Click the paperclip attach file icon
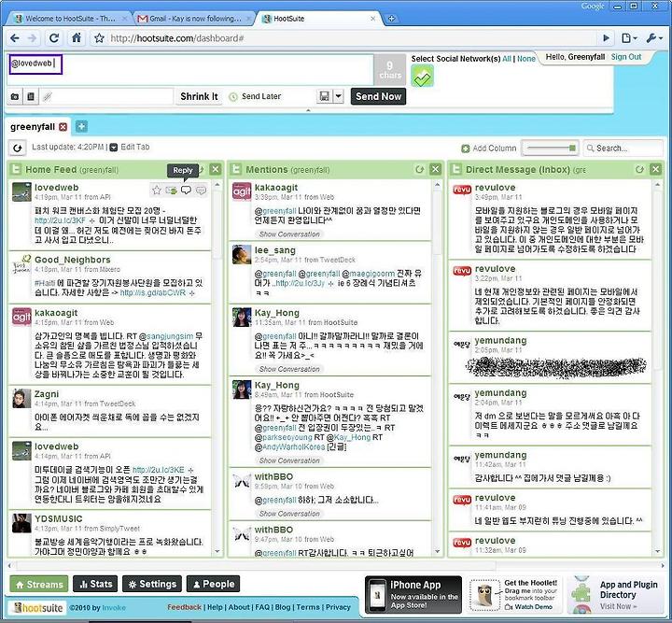672x623 pixels. click(x=48, y=97)
